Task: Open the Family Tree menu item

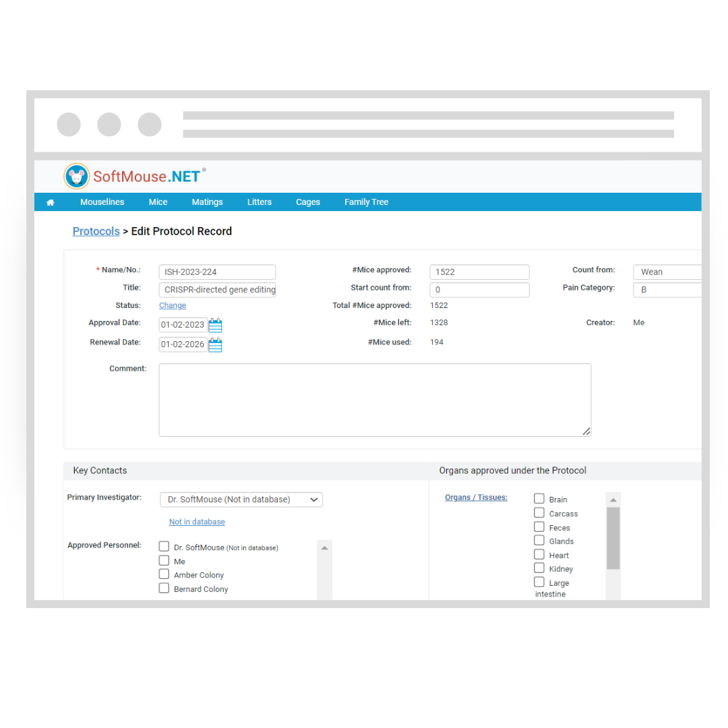Action: click(x=366, y=202)
